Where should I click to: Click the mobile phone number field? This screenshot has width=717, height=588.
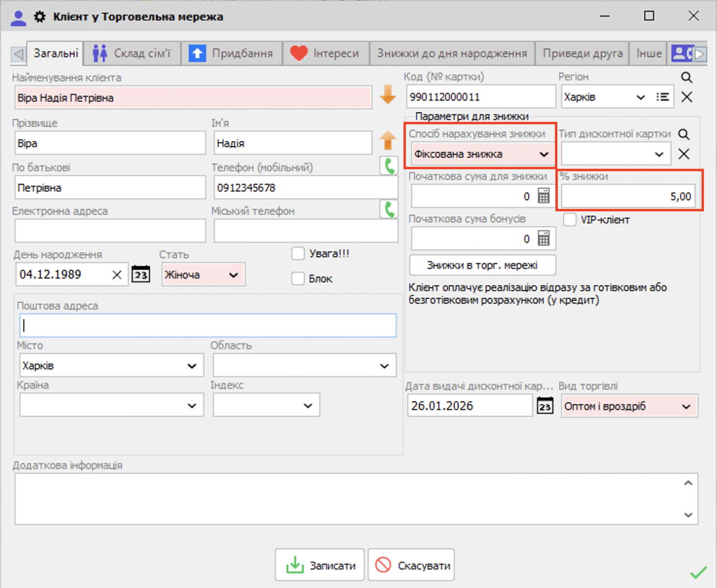tap(306, 188)
